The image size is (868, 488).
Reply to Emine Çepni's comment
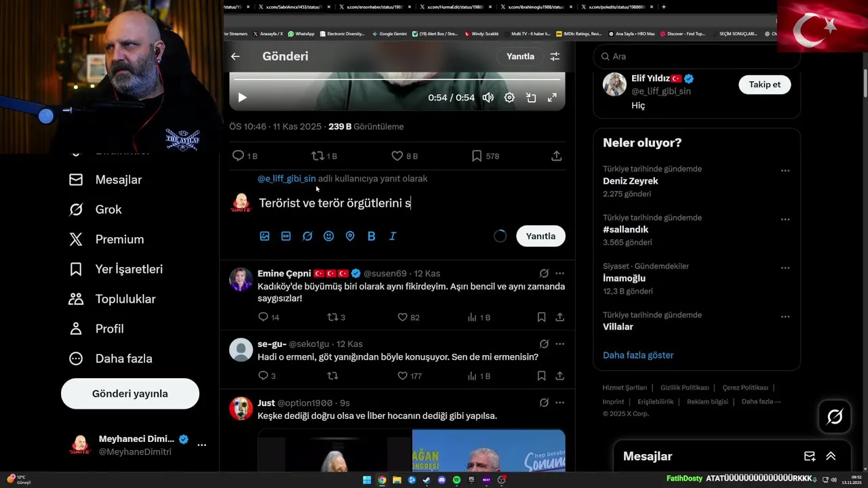tap(269, 317)
